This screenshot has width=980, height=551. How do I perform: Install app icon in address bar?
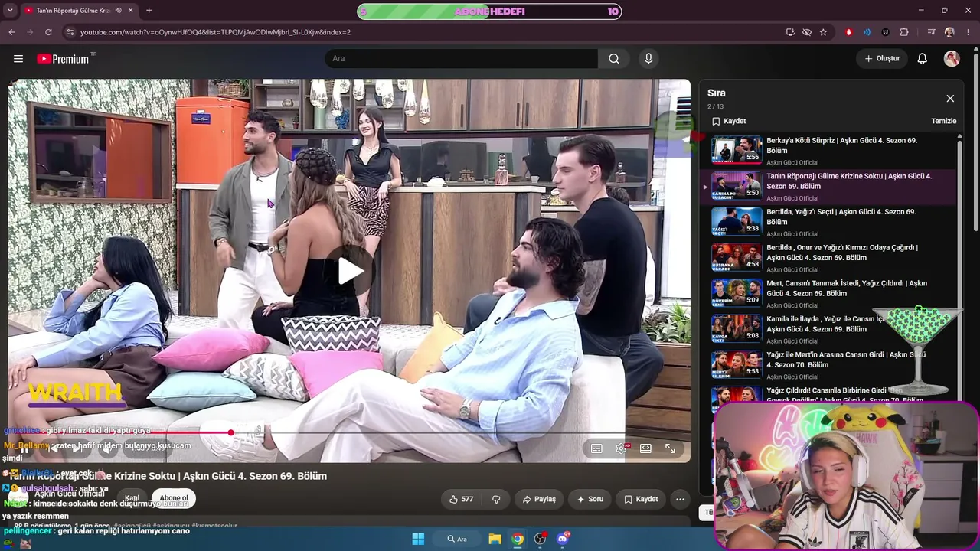tap(790, 32)
